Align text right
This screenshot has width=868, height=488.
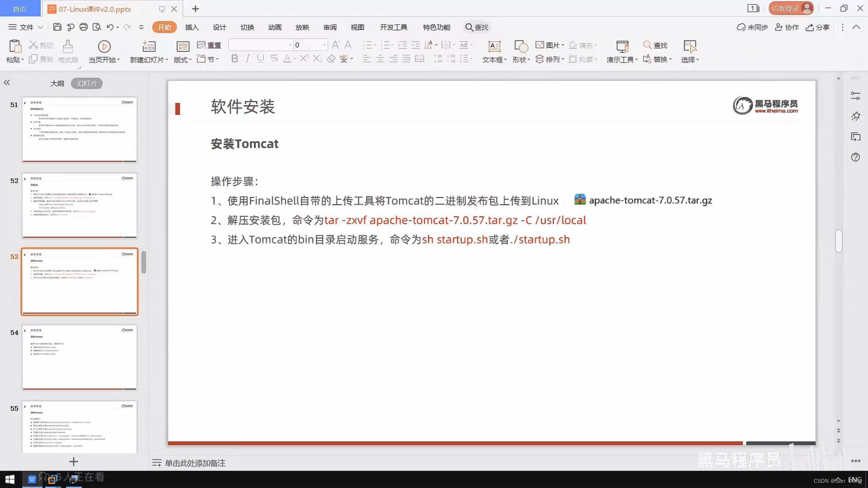[394, 59]
